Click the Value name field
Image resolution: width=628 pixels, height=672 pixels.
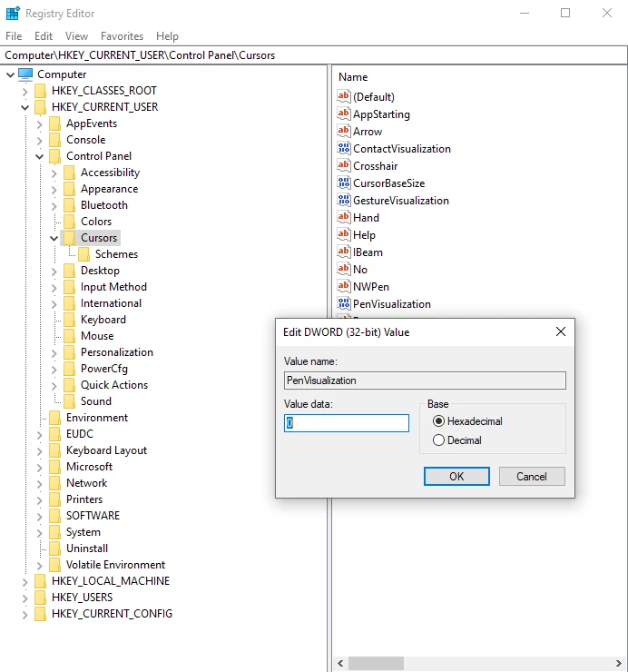[425, 380]
